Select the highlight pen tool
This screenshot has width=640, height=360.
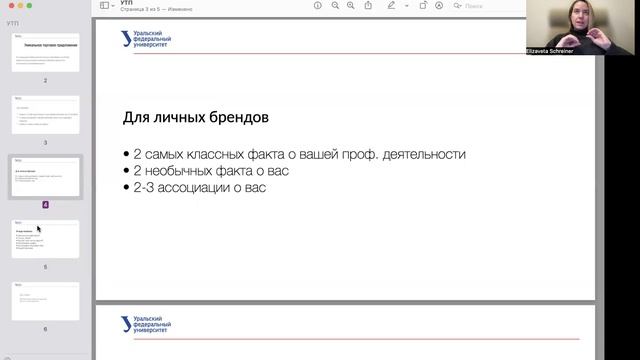click(391, 5)
